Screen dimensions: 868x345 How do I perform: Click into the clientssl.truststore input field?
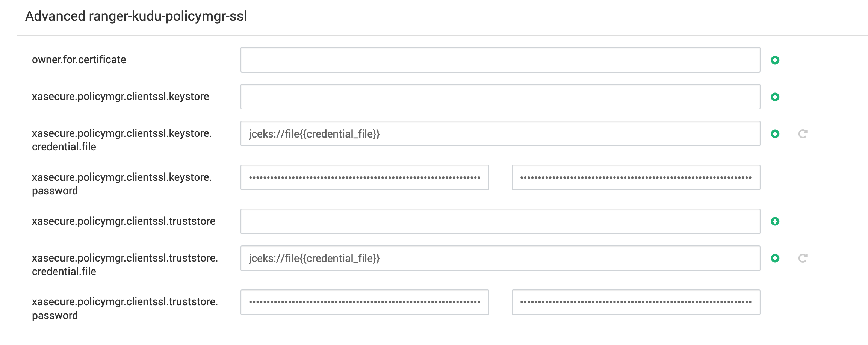pos(500,221)
